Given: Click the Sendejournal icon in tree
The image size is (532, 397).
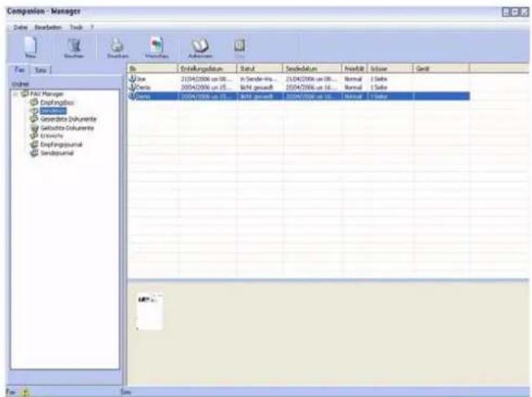Looking at the screenshot, I should (34, 152).
